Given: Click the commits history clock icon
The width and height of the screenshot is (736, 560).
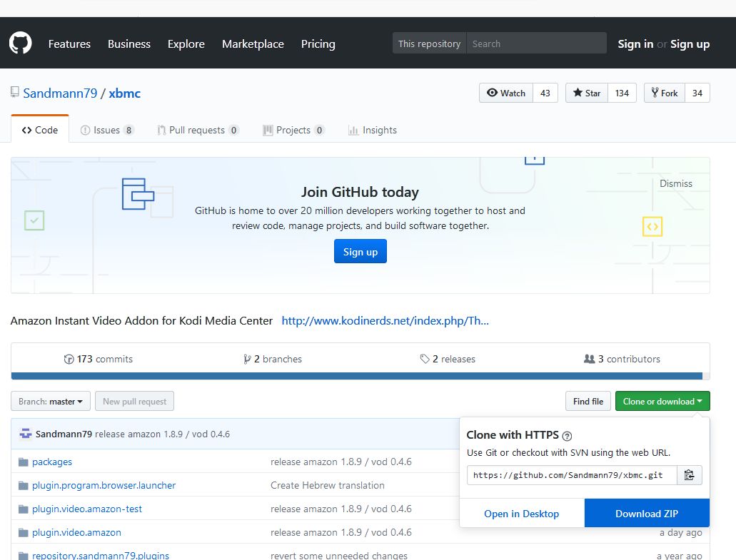Looking at the screenshot, I should (69, 360).
